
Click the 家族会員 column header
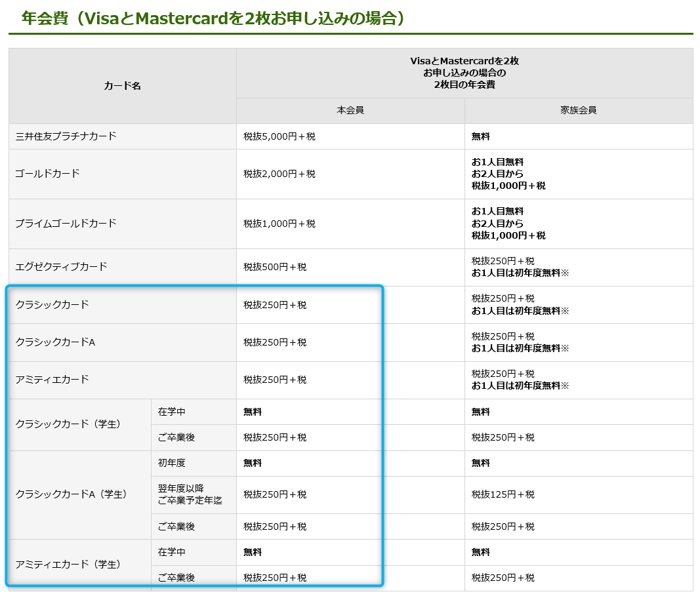coord(579,110)
